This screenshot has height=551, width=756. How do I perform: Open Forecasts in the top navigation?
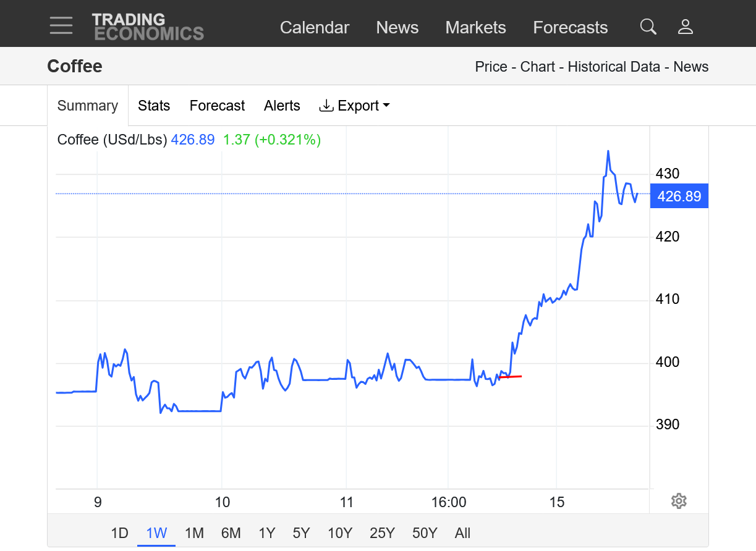pos(570,28)
